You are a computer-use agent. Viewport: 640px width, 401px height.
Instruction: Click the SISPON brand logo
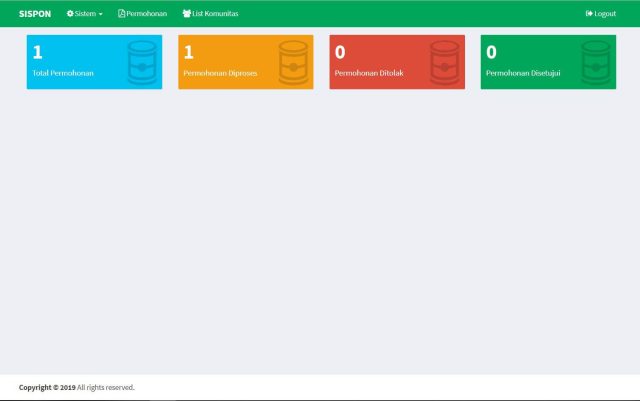pos(34,14)
